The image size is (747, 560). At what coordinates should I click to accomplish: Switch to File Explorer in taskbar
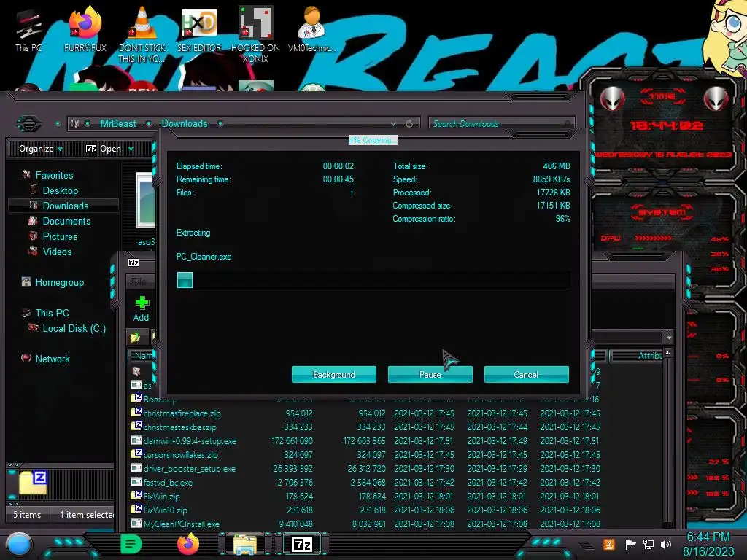245,544
